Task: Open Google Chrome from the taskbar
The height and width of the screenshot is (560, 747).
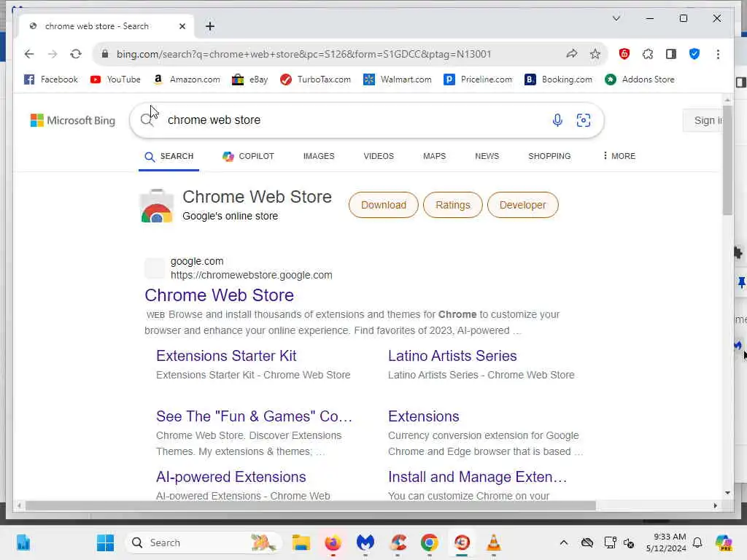Action: pyautogui.click(x=429, y=542)
